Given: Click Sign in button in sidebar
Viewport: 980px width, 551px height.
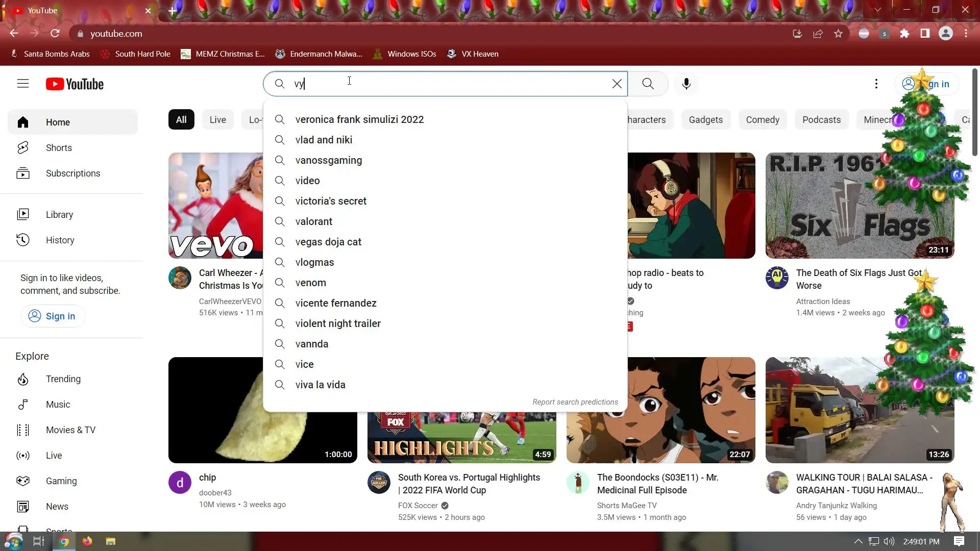Looking at the screenshot, I should click(53, 316).
